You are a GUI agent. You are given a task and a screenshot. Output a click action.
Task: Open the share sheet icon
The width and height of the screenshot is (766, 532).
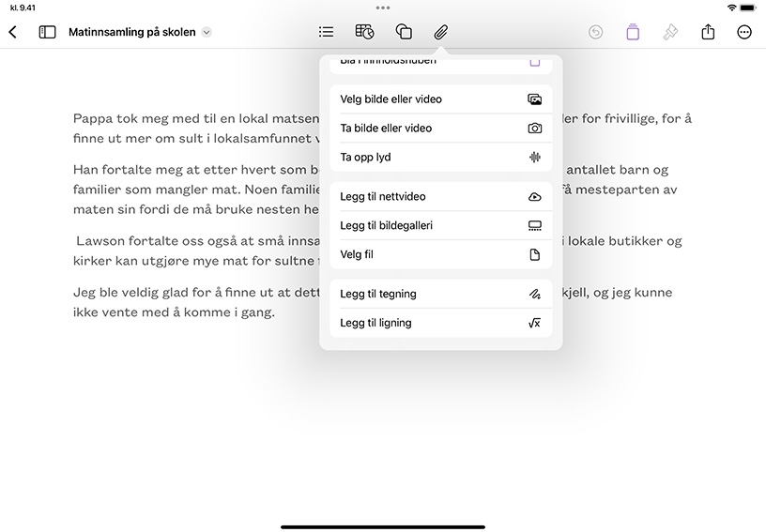click(708, 32)
